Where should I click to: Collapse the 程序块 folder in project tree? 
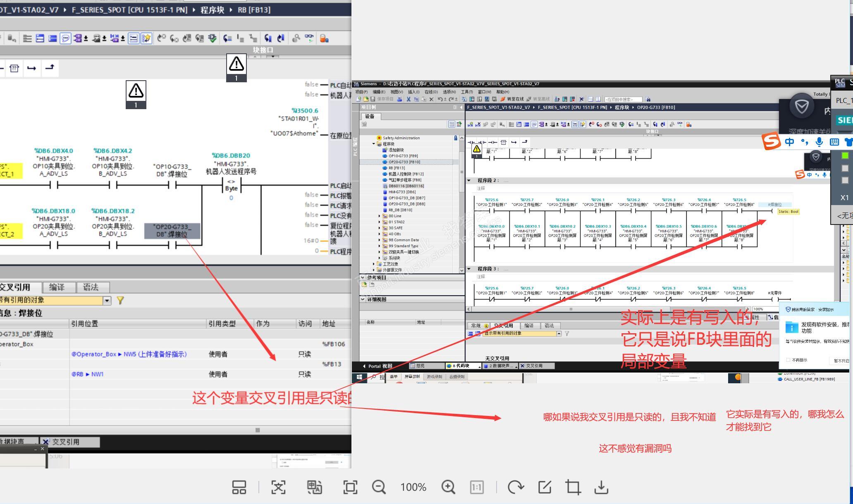pyautogui.click(x=374, y=144)
